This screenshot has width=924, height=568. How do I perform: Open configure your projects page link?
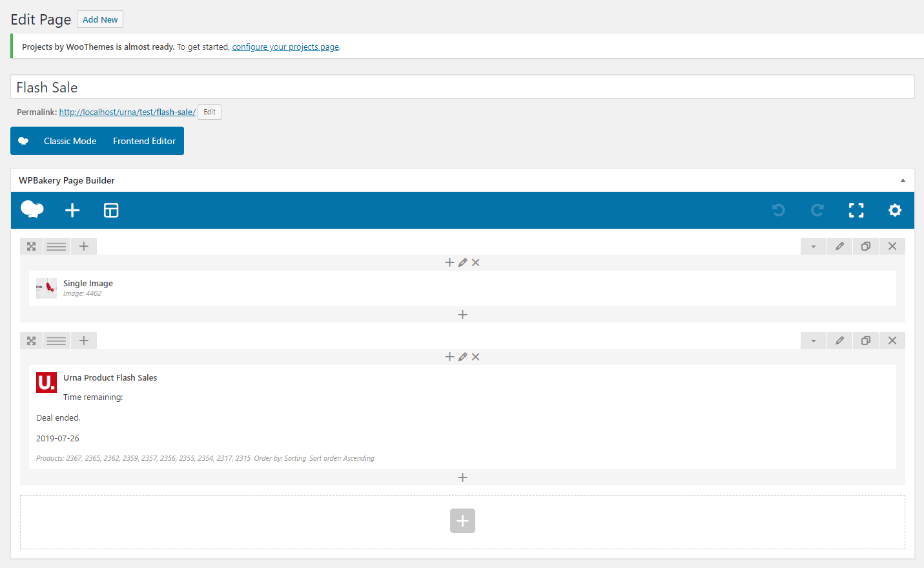click(285, 47)
